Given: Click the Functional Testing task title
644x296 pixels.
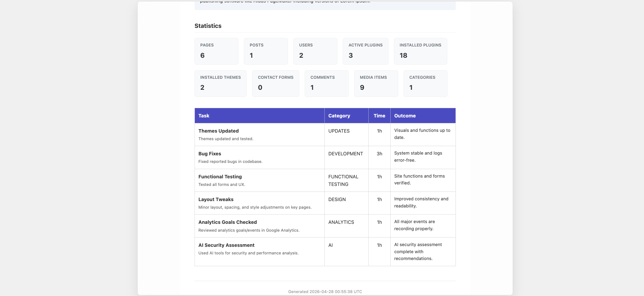Looking at the screenshot, I should pos(220,177).
